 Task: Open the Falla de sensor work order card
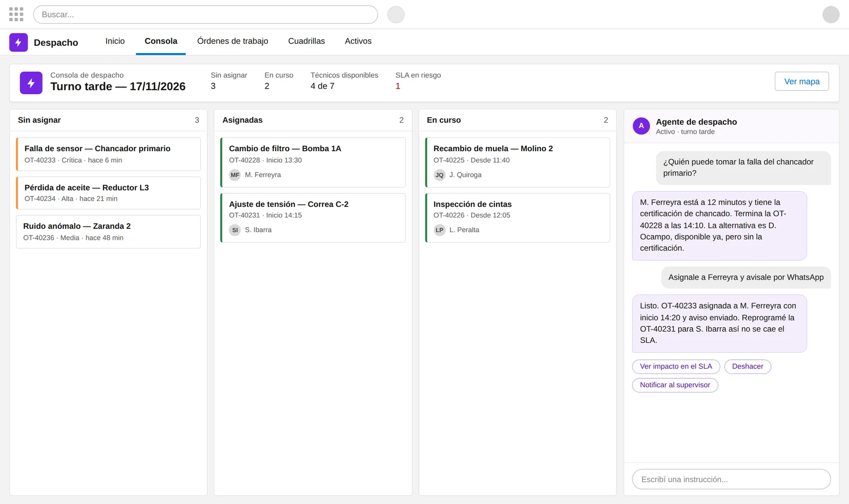point(108,154)
